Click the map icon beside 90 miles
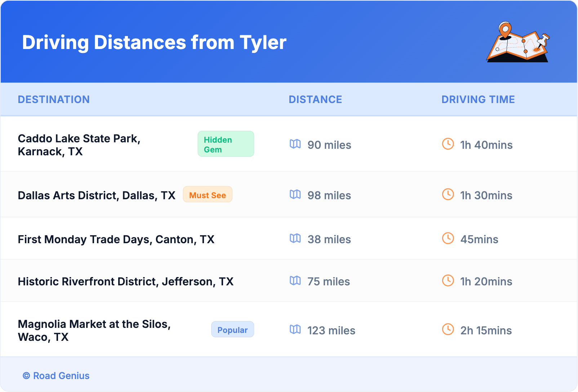 pyautogui.click(x=295, y=144)
